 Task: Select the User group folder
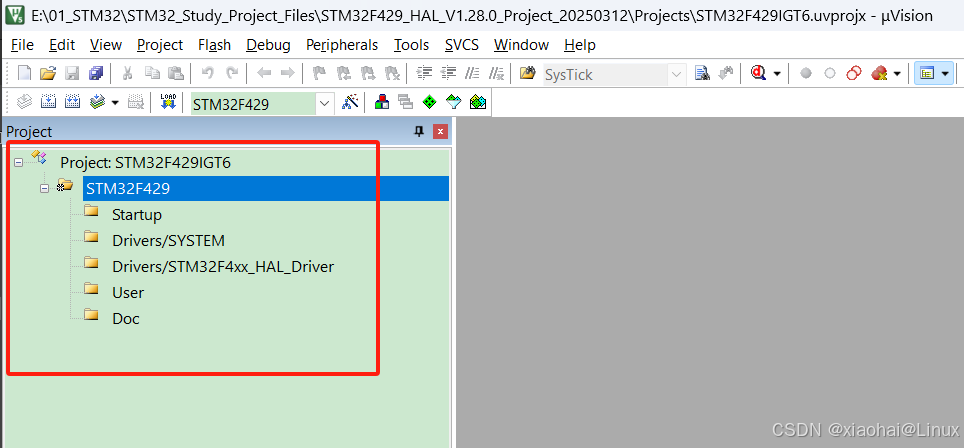(128, 293)
